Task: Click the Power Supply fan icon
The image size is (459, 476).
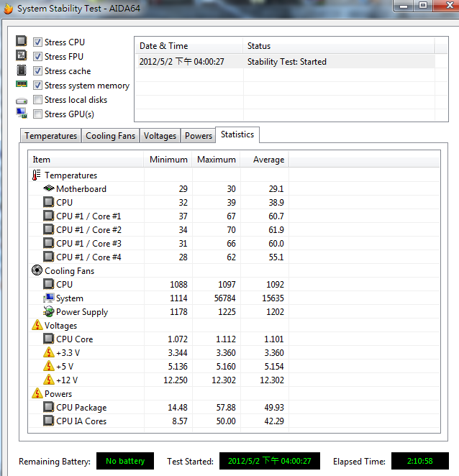Action: [x=49, y=311]
